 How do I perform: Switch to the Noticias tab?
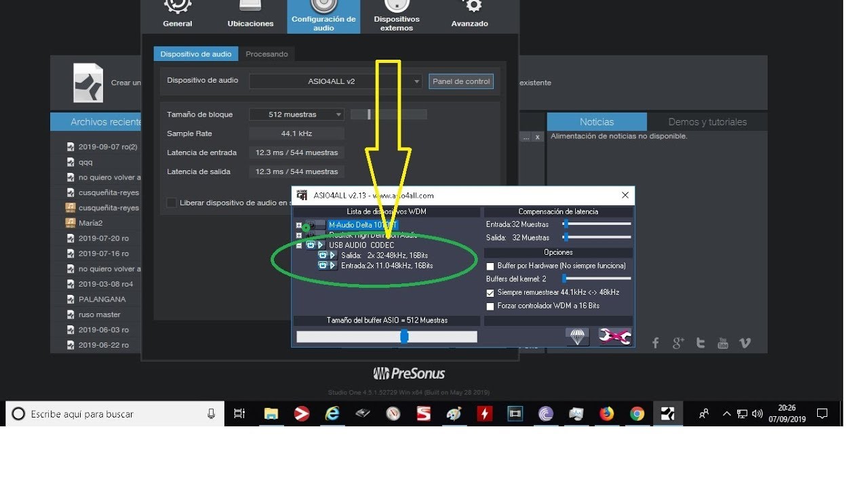(597, 122)
